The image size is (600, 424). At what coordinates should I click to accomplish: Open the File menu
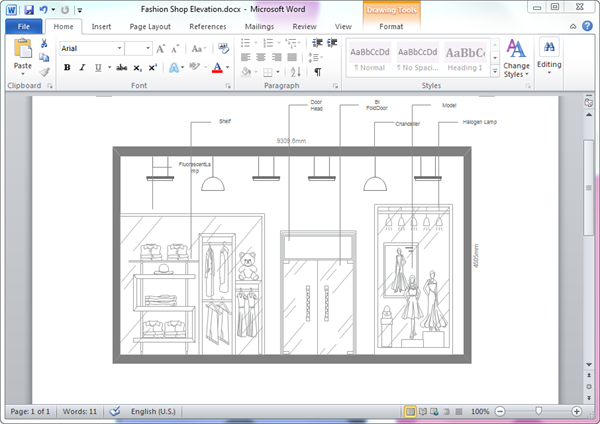[22, 27]
